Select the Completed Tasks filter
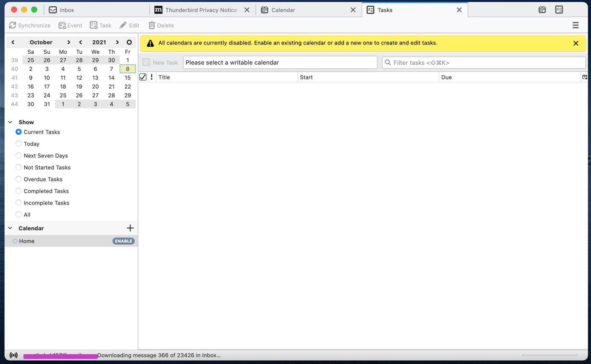This screenshot has height=364, width=591. [42, 191]
